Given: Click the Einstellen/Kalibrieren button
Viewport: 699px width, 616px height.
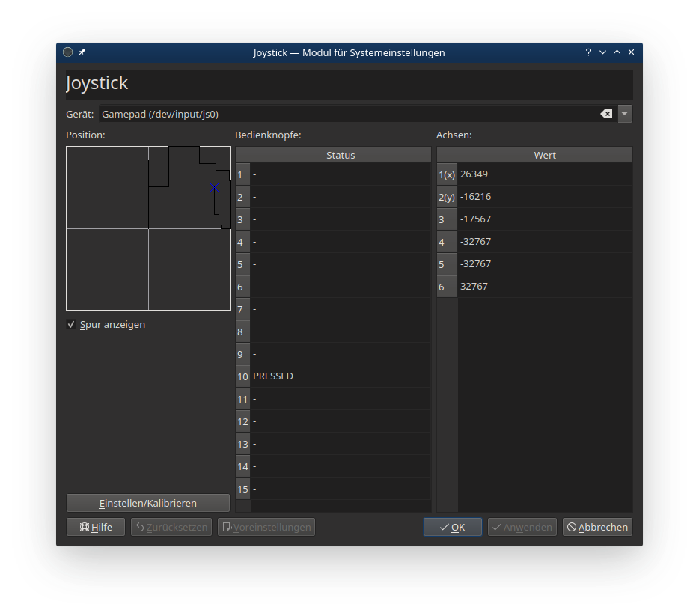Looking at the screenshot, I should [x=148, y=503].
